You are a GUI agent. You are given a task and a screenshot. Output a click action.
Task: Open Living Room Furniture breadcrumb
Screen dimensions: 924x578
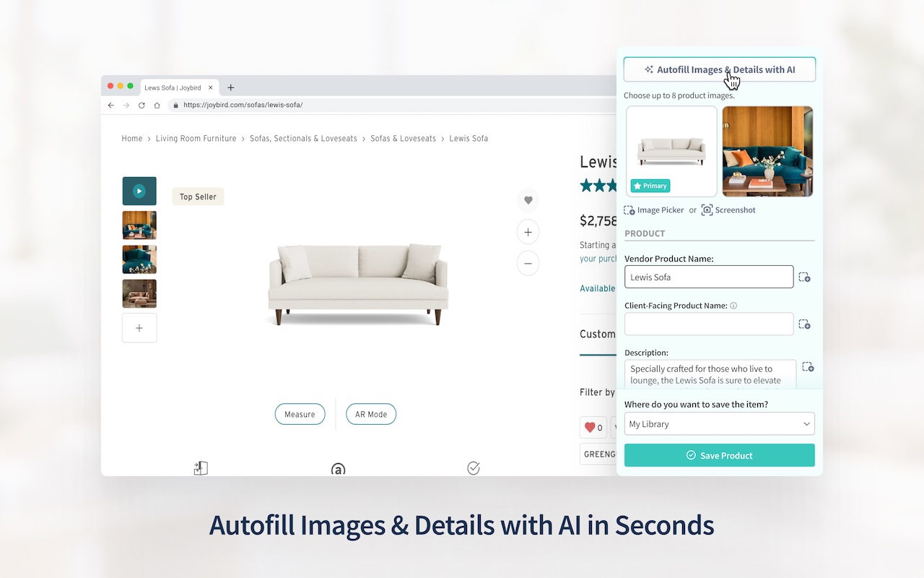pos(196,139)
